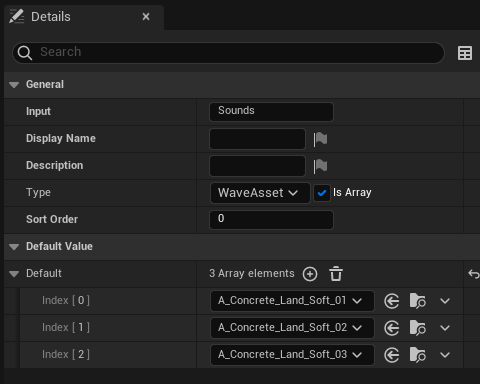The height and width of the screenshot is (384, 480).
Task: Open A_Concrete_Land_Soft_01 asset dropdown
Action: pos(292,301)
